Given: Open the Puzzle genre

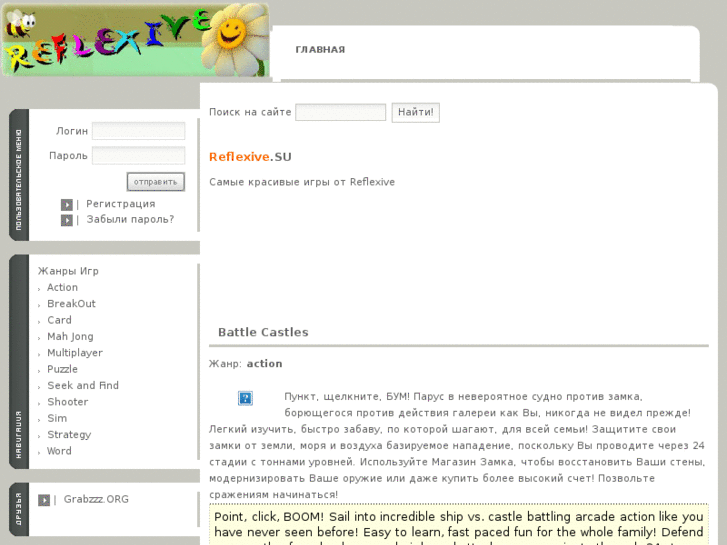Looking at the screenshot, I should point(63,369).
